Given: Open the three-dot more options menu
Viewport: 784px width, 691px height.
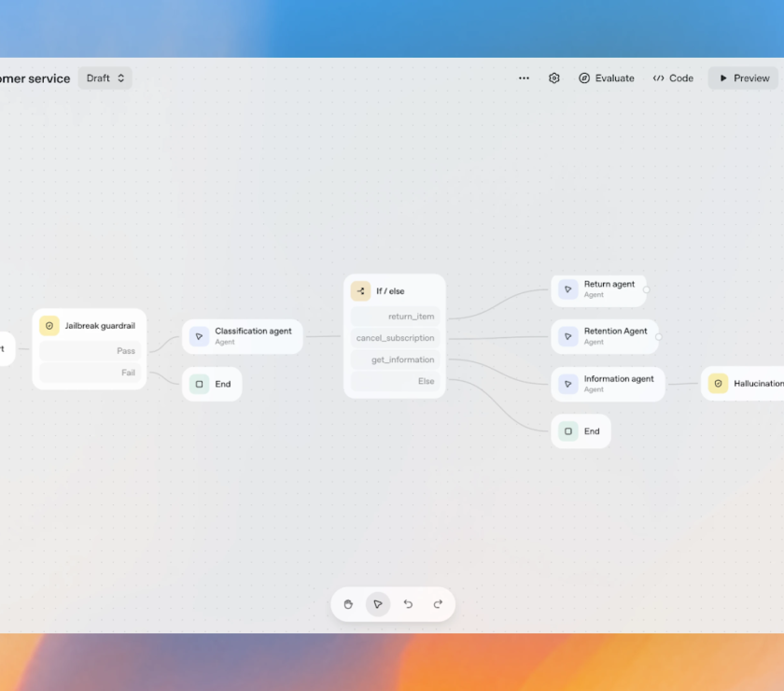Looking at the screenshot, I should click(524, 78).
